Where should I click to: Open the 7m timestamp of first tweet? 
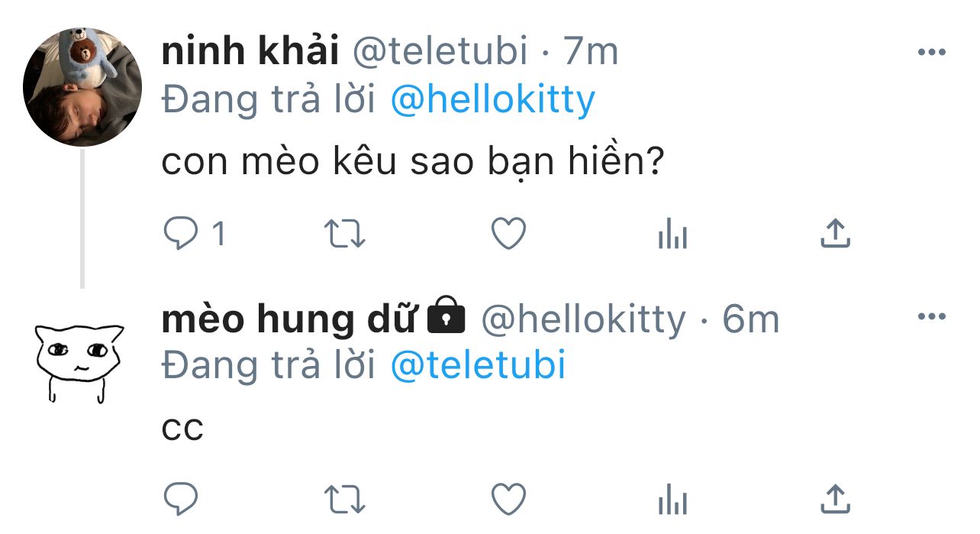point(590,51)
